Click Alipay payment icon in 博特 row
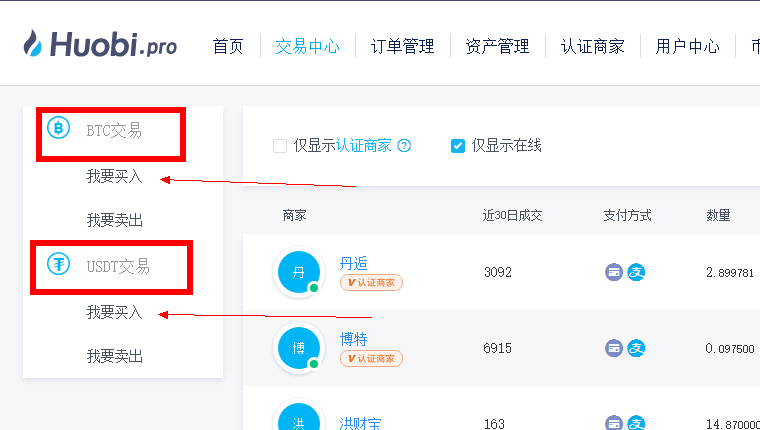Image resolution: width=760 pixels, height=430 pixels. [x=636, y=348]
